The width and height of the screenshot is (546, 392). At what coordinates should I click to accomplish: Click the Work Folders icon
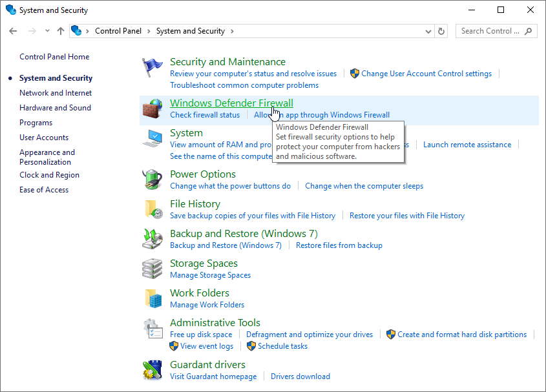[x=153, y=298]
